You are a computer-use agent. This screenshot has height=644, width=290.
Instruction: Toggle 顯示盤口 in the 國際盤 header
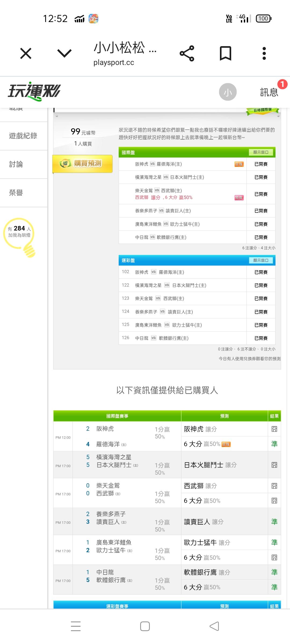(261, 152)
